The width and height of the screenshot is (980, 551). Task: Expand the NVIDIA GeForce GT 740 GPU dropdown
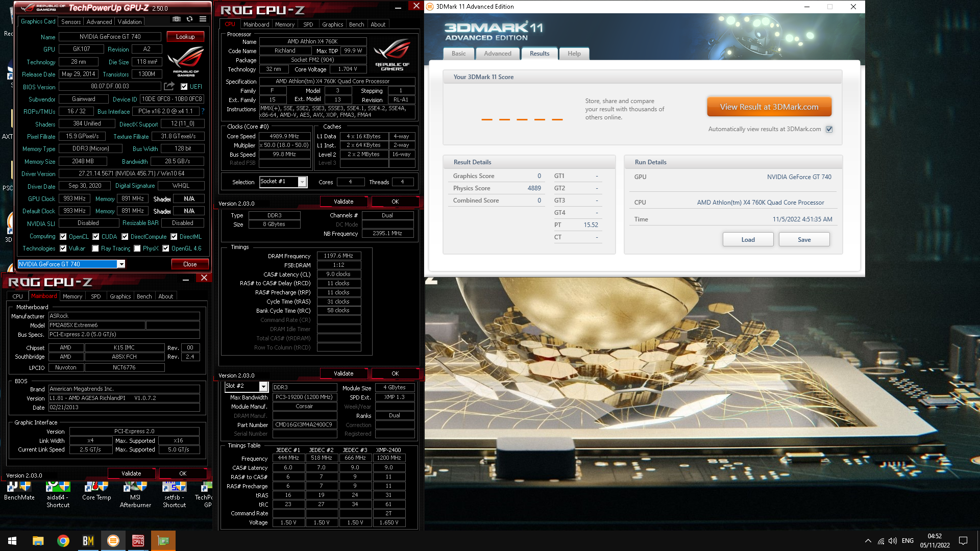click(x=121, y=264)
